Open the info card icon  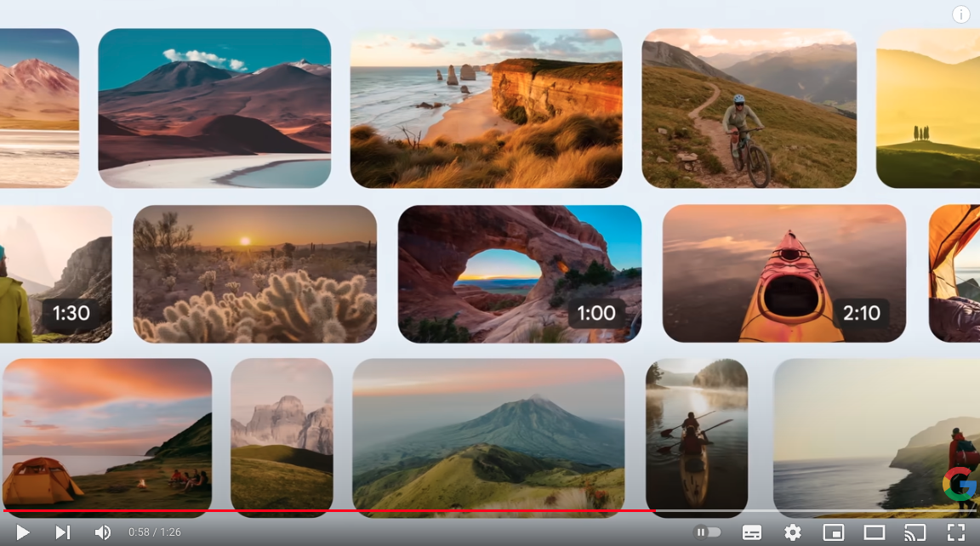coord(961,14)
